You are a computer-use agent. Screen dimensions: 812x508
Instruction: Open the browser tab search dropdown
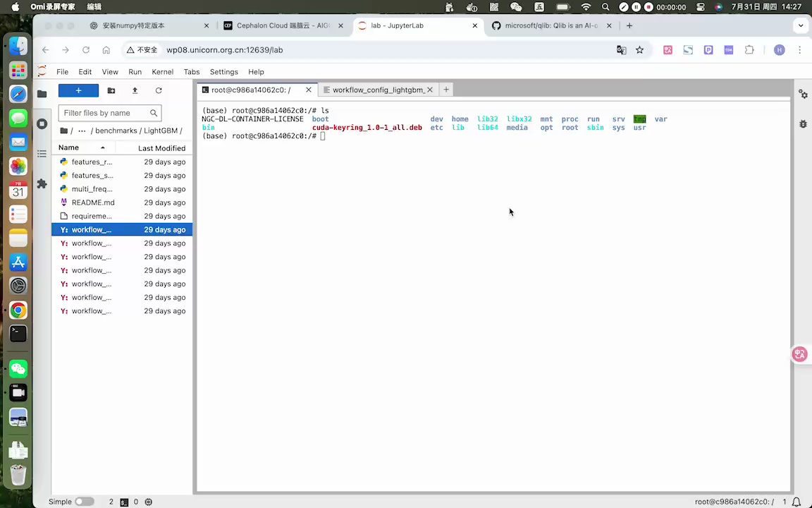click(x=800, y=25)
